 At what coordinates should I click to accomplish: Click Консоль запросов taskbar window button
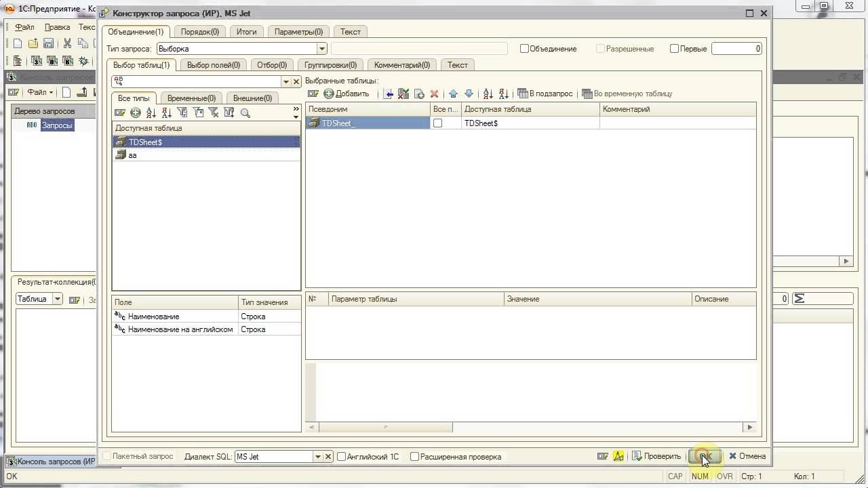pyautogui.click(x=52, y=462)
